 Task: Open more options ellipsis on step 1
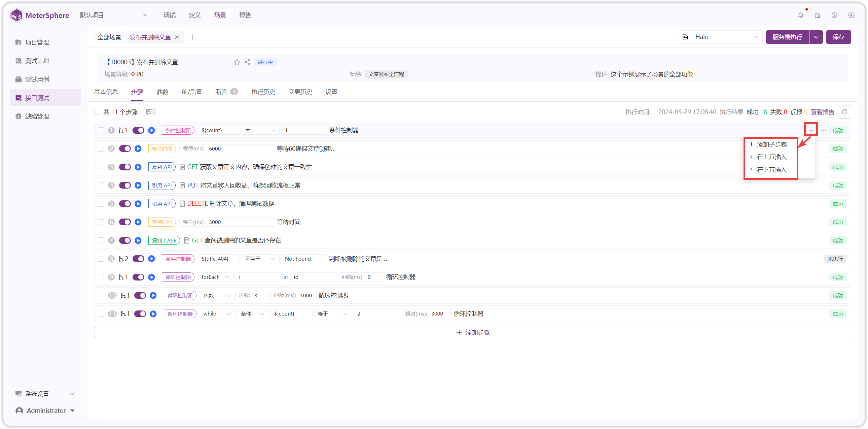[x=823, y=130]
